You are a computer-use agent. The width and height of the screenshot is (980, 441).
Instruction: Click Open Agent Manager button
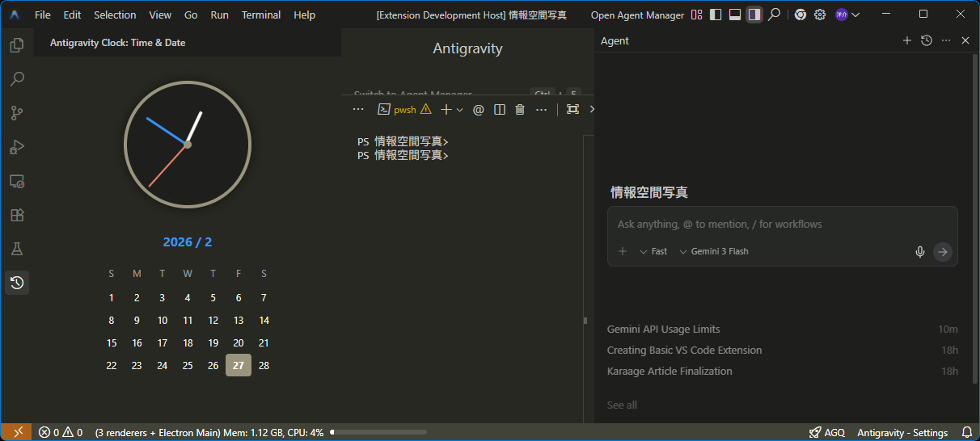click(636, 15)
